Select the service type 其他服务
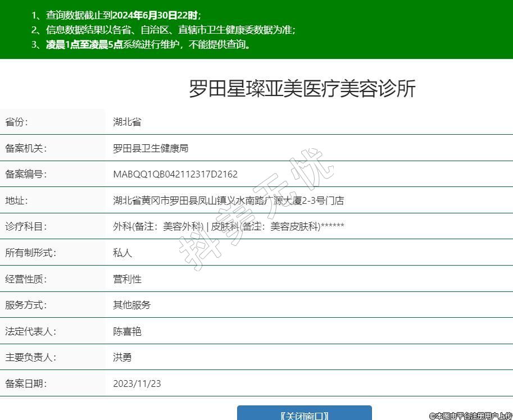 click(132, 305)
